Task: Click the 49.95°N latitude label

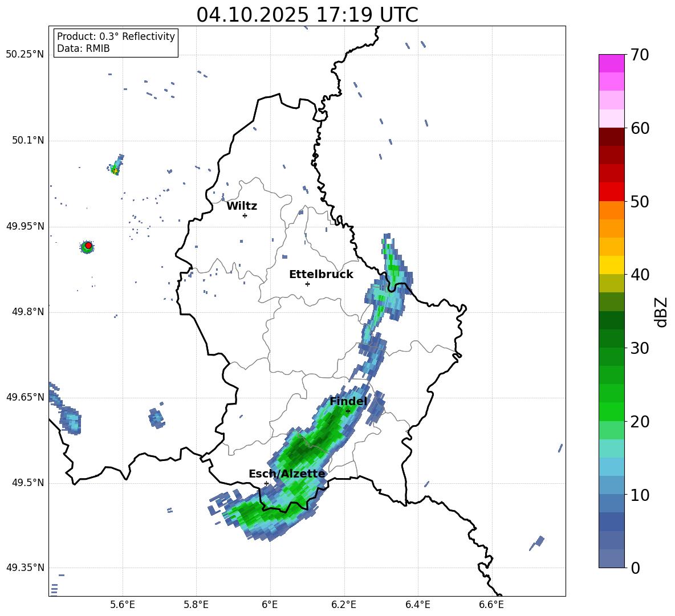Action: click(x=25, y=226)
